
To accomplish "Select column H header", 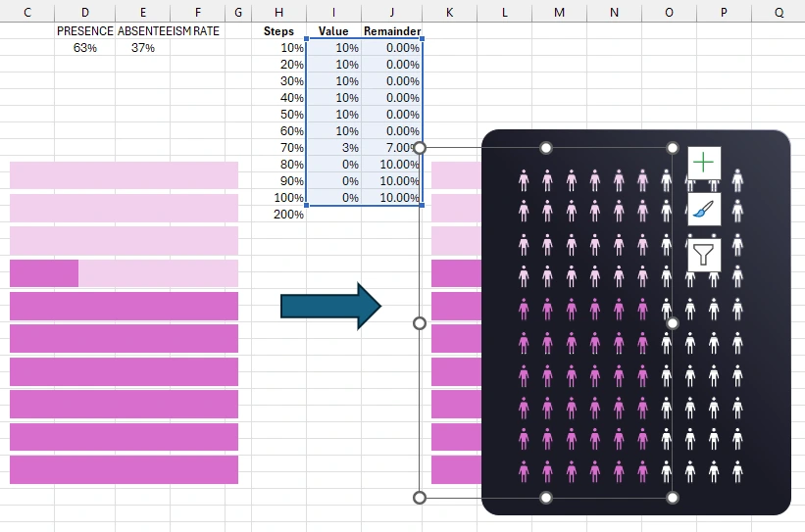I will click(x=278, y=13).
